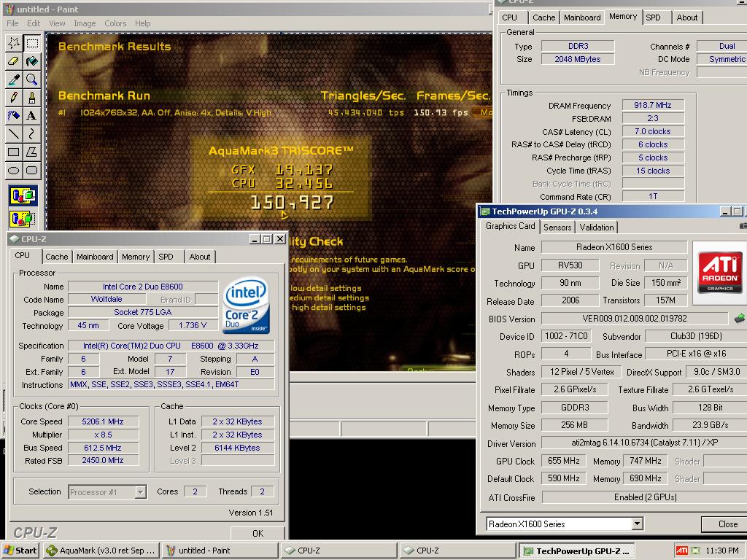Screen dimensions: 747x560
Task: Open the View menu in Paint
Action: tap(57, 23)
